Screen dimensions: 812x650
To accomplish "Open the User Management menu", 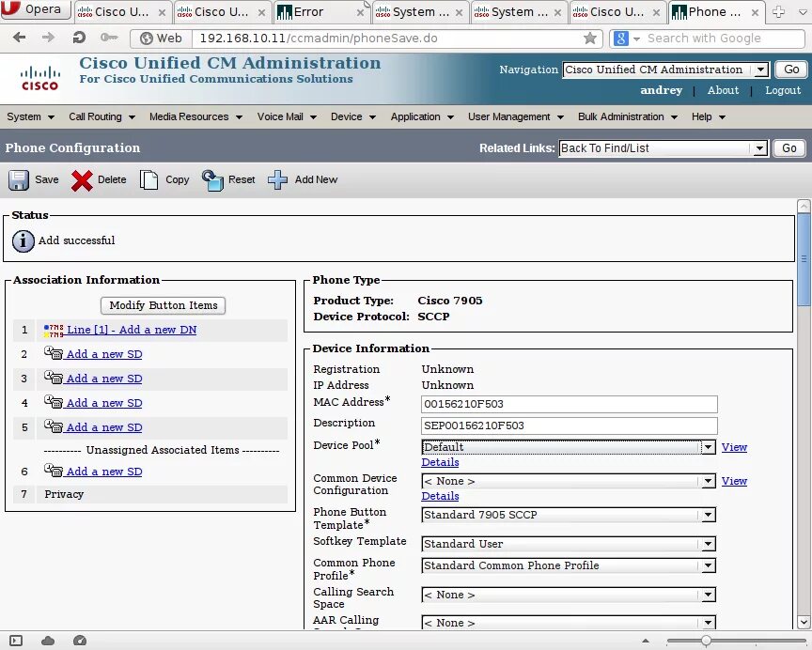I will pos(516,117).
